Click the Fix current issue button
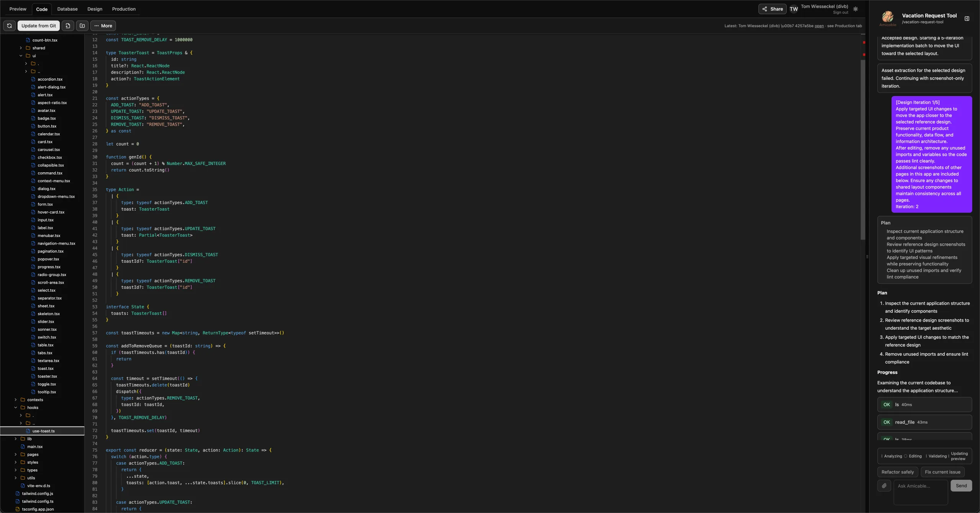Image resolution: width=980 pixels, height=513 pixels. click(943, 472)
